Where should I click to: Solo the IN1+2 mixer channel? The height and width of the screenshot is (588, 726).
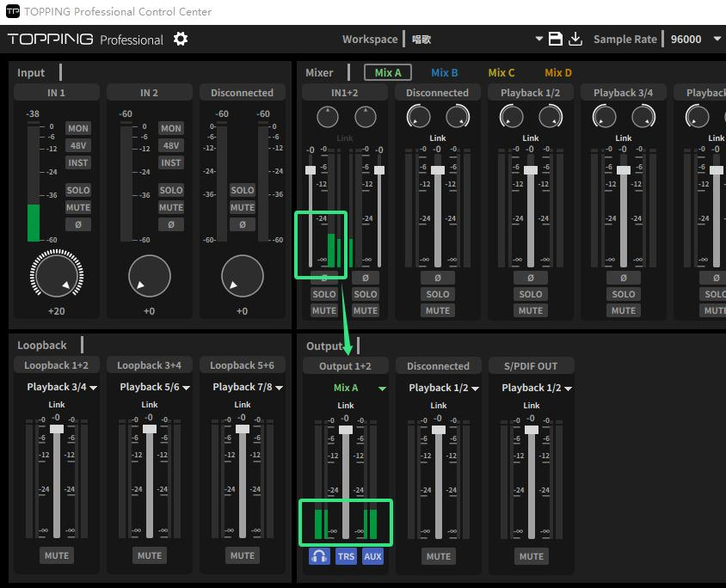(x=323, y=294)
